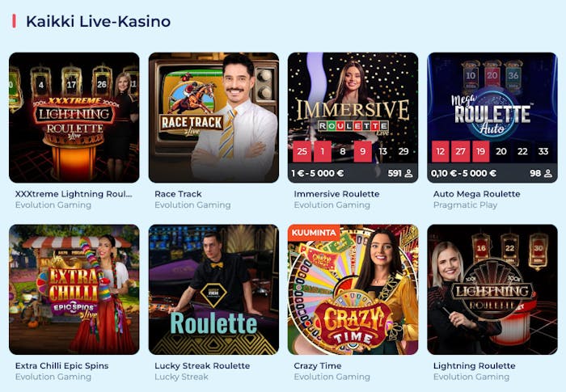The width and height of the screenshot is (566, 392).
Task: Click the Immersive Roulette title text
Action: [x=336, y=194]
